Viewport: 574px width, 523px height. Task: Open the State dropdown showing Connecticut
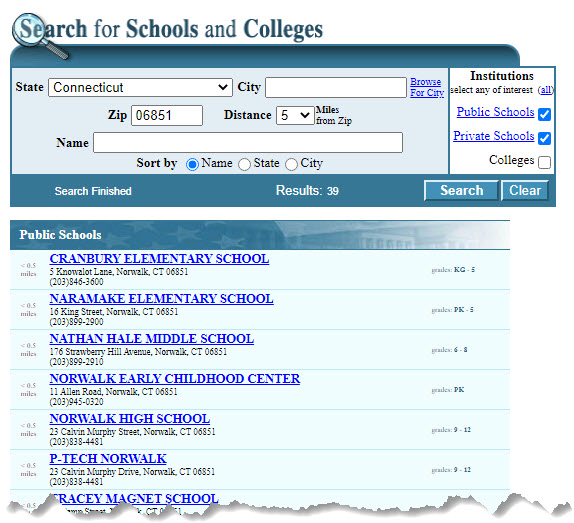coord(140,87)
